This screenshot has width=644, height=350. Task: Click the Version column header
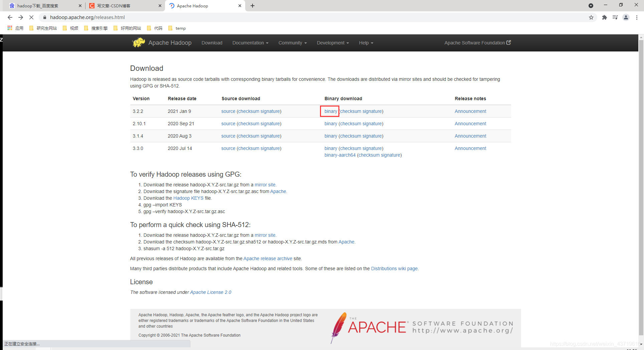[x=141, y=99]
